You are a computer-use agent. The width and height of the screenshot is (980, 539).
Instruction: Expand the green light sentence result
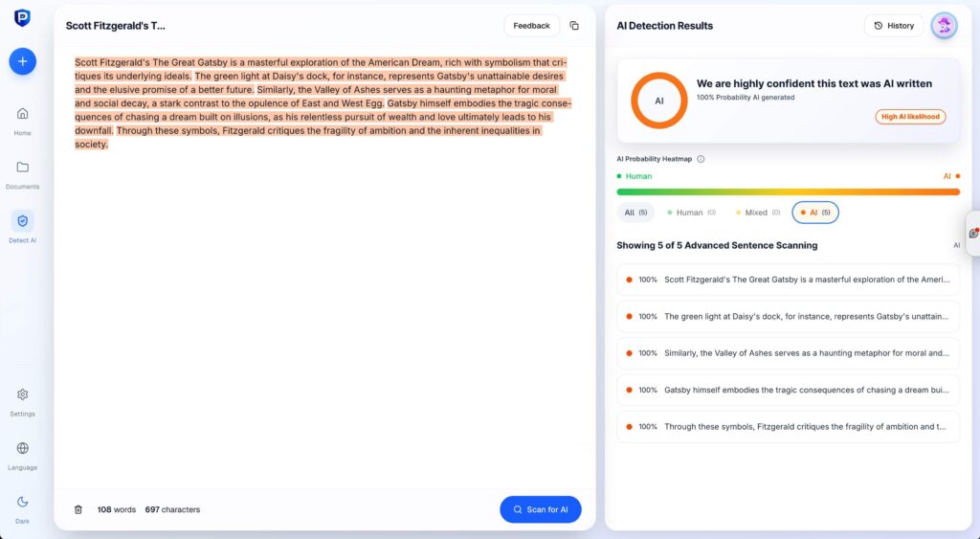pyautogui.click(x=788, y=316)
